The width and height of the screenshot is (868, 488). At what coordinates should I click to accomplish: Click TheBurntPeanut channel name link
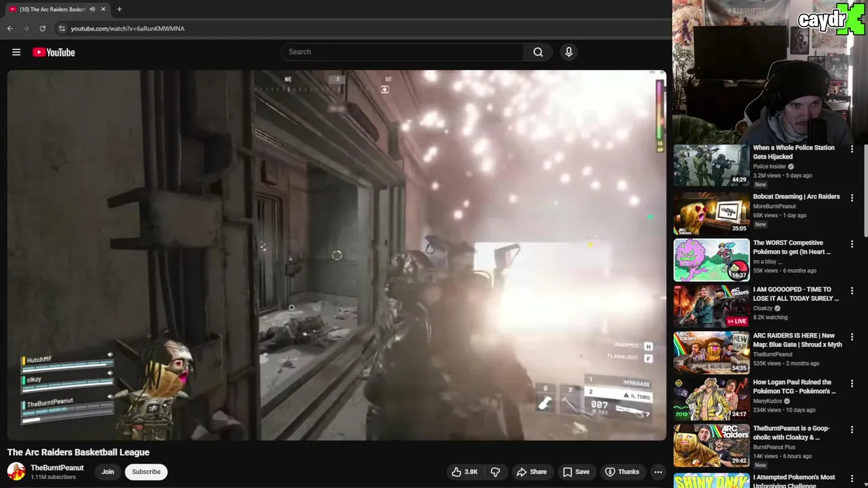[57, 468]
